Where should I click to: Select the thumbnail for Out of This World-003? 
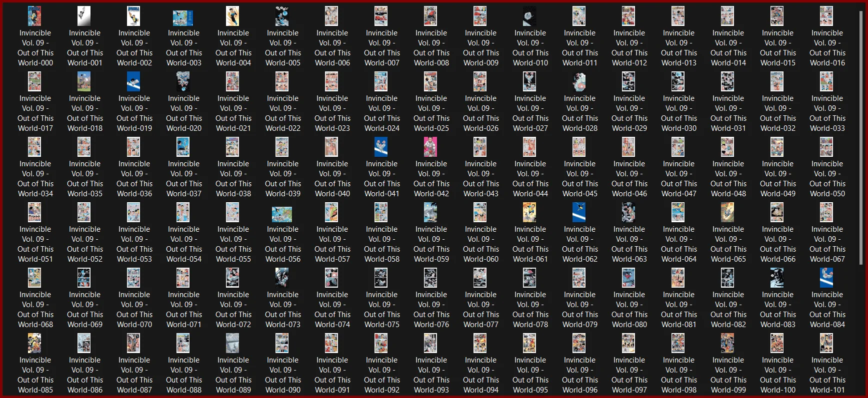point(183,18)
